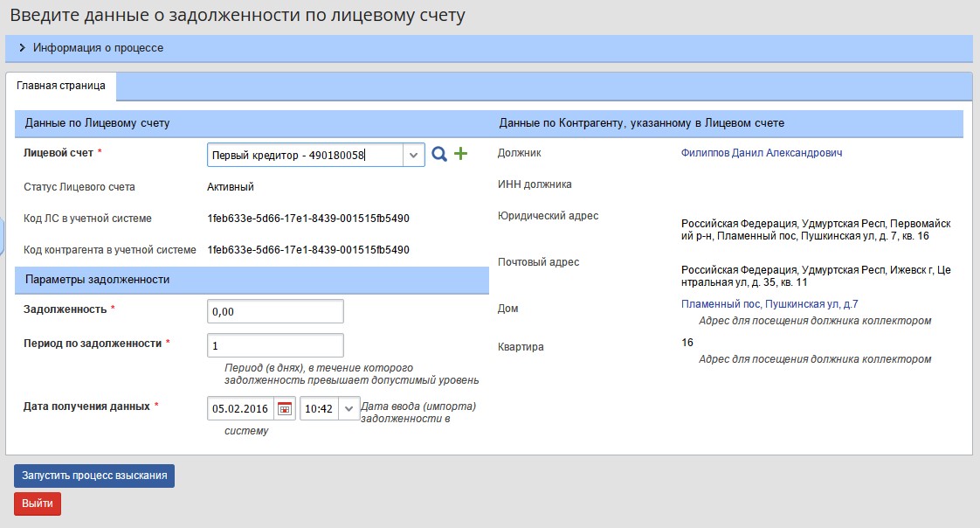
Task: Click the red Выйти button
Action: (x=38, y=504)
